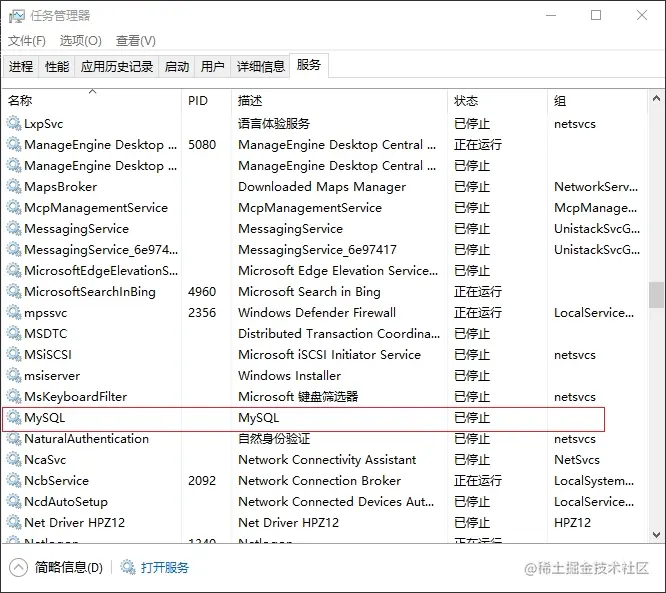
Task: Sort services by the 名称 column header
Action: tap(92, 101)
